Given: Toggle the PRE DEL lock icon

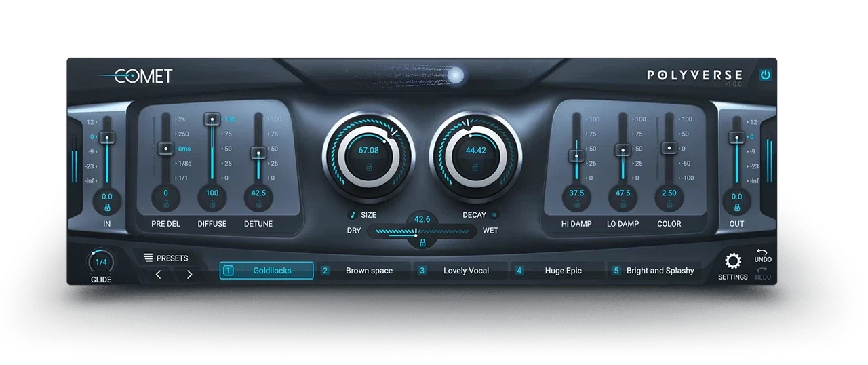Looking at the screenshot, I should coord(165,204).
